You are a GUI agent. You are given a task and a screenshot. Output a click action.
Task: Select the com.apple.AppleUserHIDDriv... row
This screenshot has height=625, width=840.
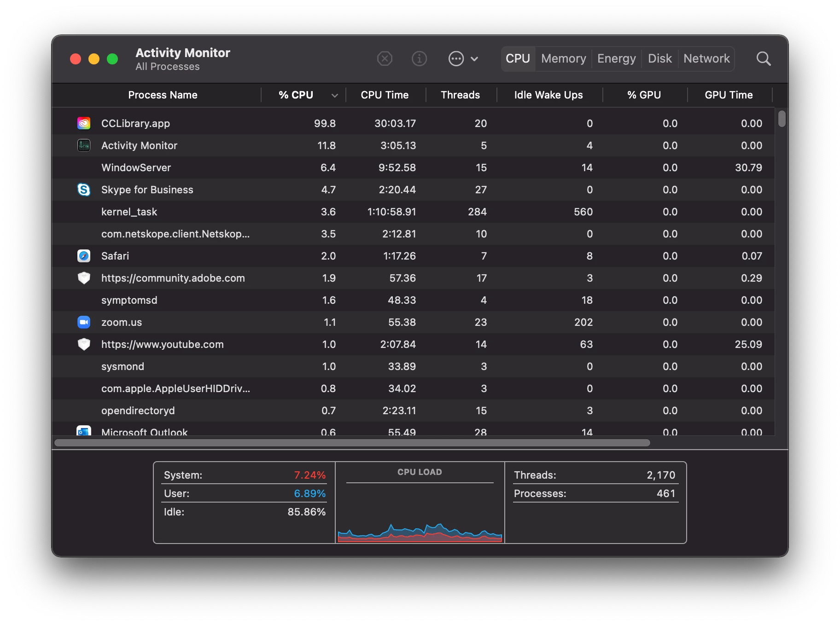pos(413,388)
